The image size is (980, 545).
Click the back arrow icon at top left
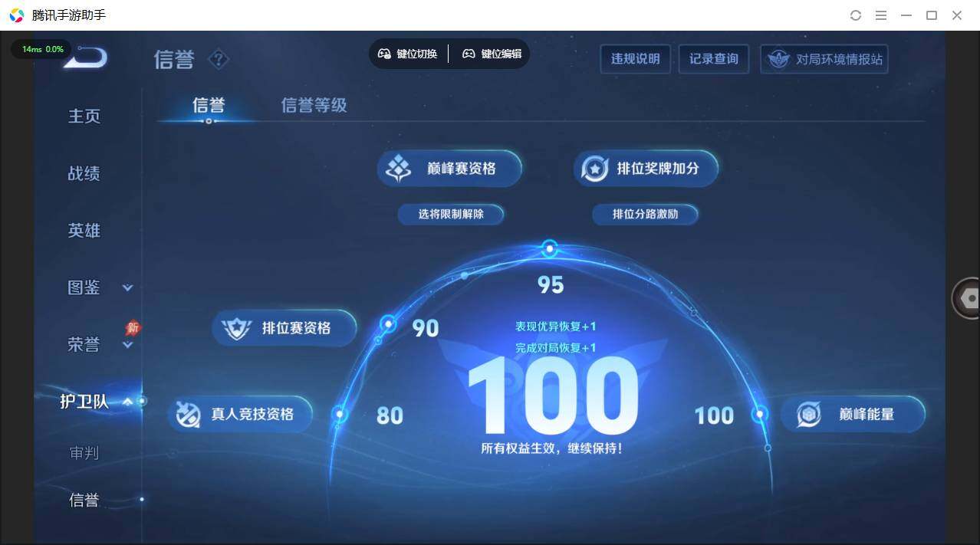click(x=87, y=57)
